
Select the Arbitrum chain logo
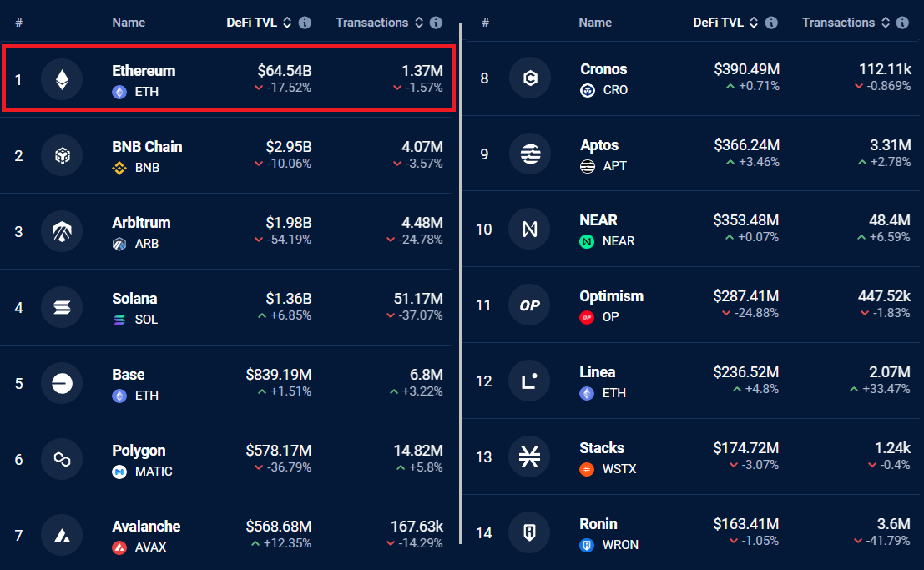[x=62, y=231]
